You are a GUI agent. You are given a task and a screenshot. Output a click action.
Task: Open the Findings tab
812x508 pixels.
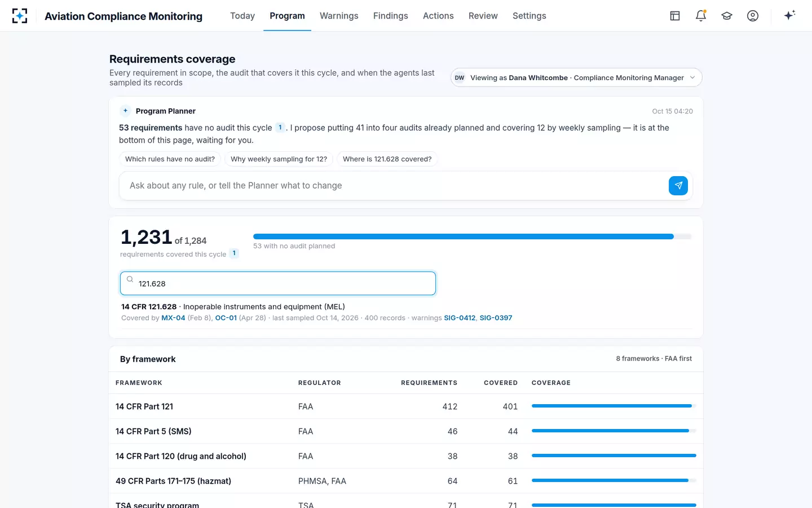(x=391, y=16)
